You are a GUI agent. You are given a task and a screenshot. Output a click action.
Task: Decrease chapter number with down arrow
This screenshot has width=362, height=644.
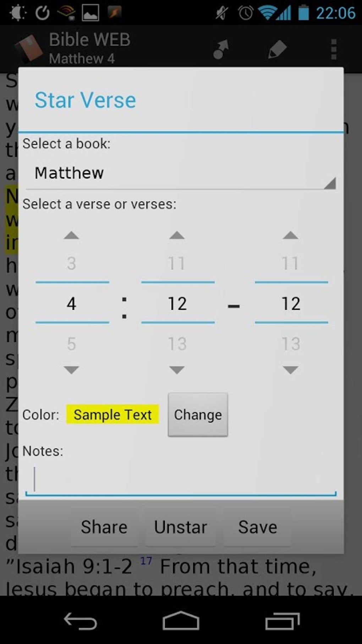71,370
